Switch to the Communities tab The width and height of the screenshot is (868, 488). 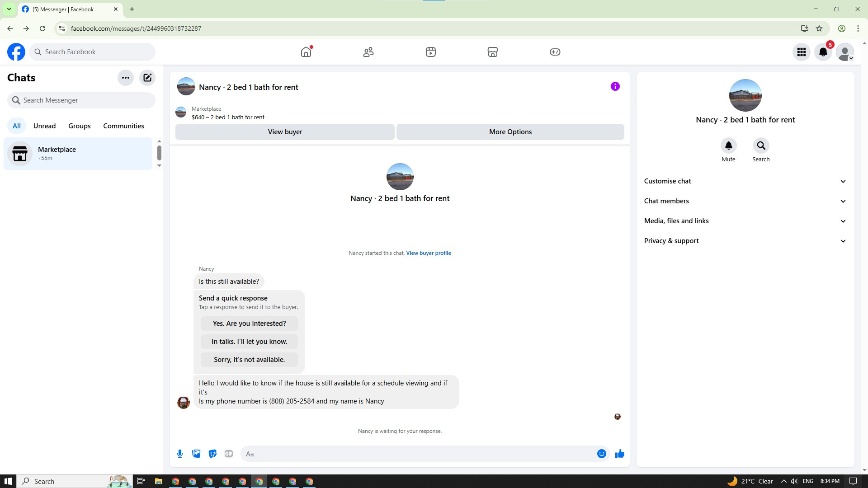pos(123,126)
